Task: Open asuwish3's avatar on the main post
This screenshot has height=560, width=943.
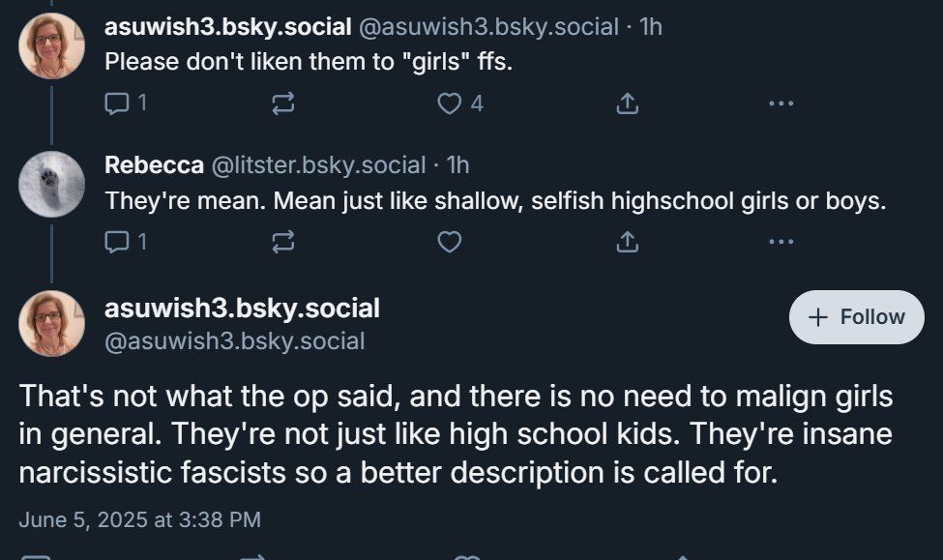Action: click(x=51, y=323)
